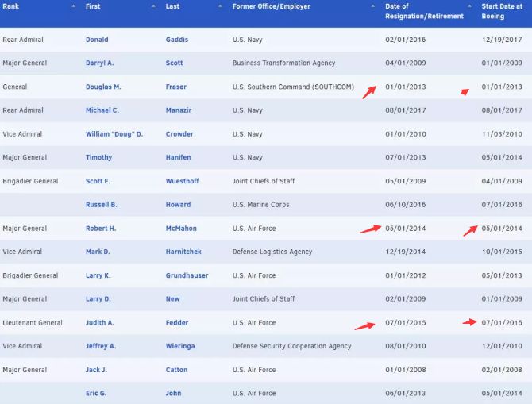The width and height of the screenshot is (532, 404).
Task: Select the 11/03/2010 start date cell
Action: point(502,134)
